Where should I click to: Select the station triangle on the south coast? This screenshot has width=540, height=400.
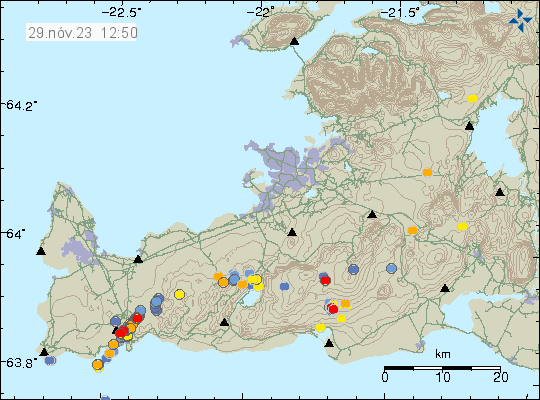pos(329,343)
